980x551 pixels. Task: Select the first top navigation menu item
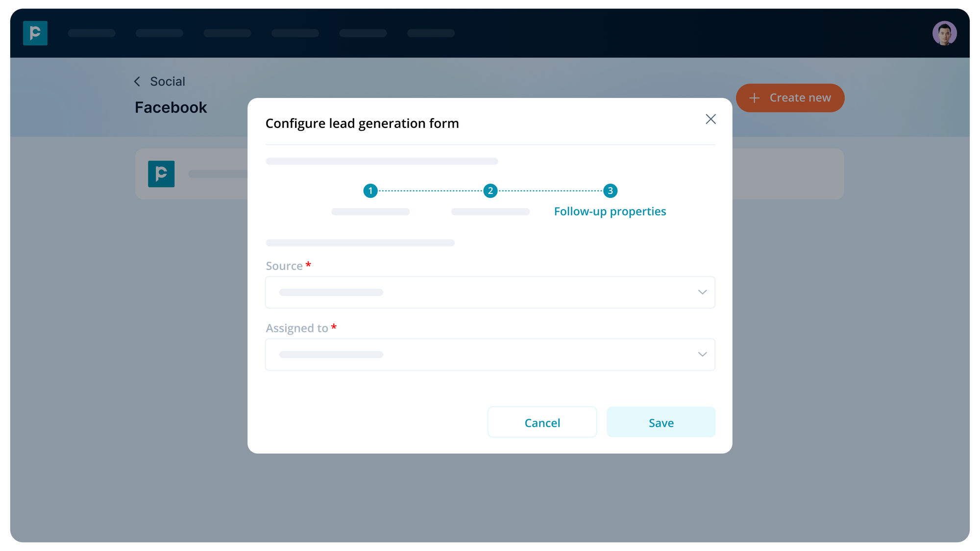click(92, 33)
